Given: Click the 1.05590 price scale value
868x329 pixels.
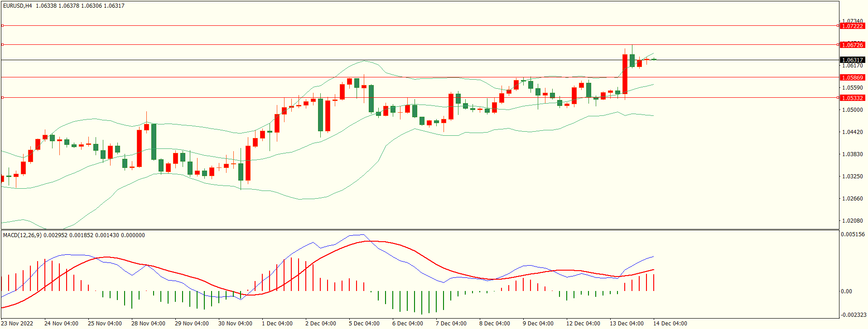Looking at the screenshot, I should [x=852, y=88].
